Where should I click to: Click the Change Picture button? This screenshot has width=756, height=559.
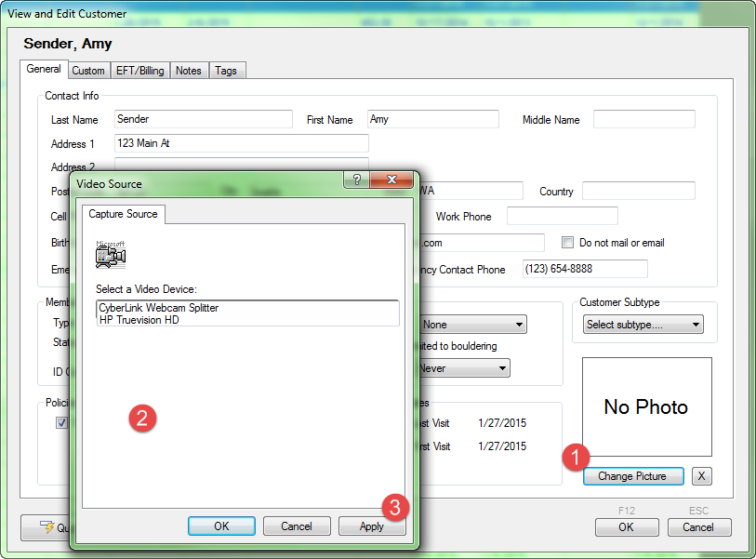(633, 476)
